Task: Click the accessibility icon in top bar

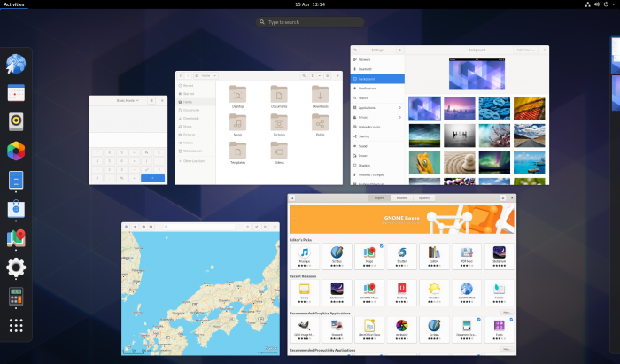Action: click(587, 4)
